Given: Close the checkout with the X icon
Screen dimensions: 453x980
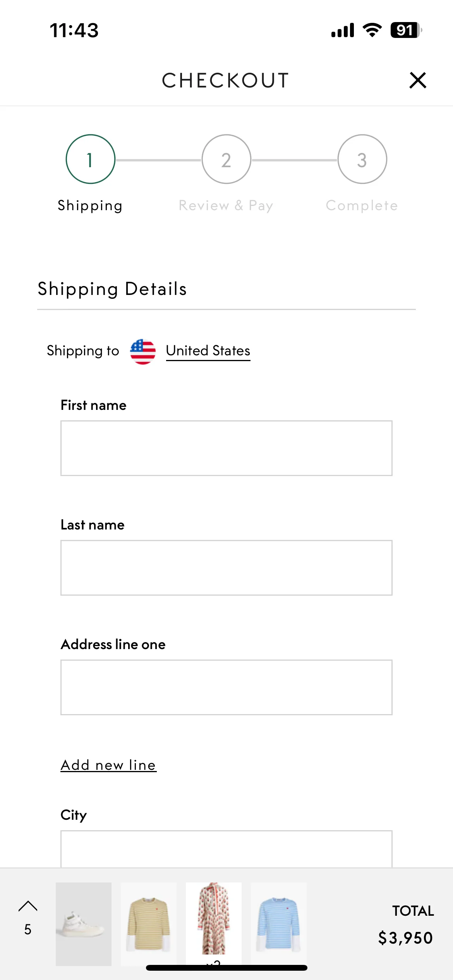Looking at the screenshot, I should click(418, 80).
